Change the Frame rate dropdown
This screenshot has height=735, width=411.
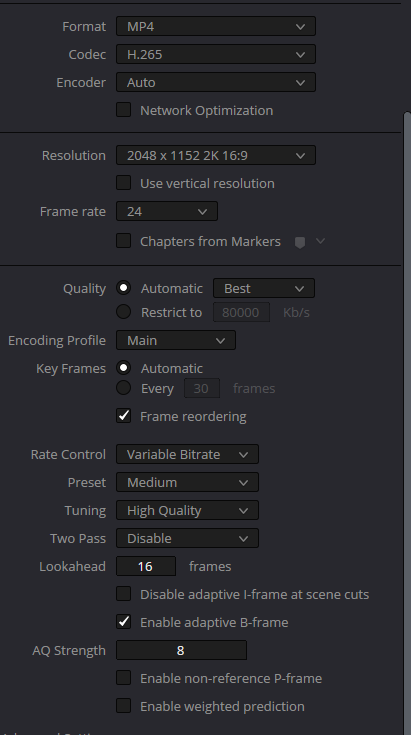167,211
